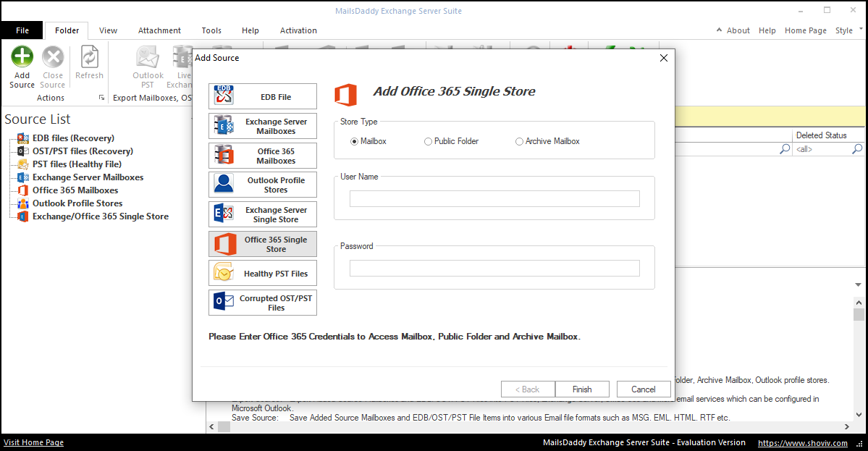The image size is (868, 451).
Task: Switch to the Activation tab
Action: pos(298,30)
